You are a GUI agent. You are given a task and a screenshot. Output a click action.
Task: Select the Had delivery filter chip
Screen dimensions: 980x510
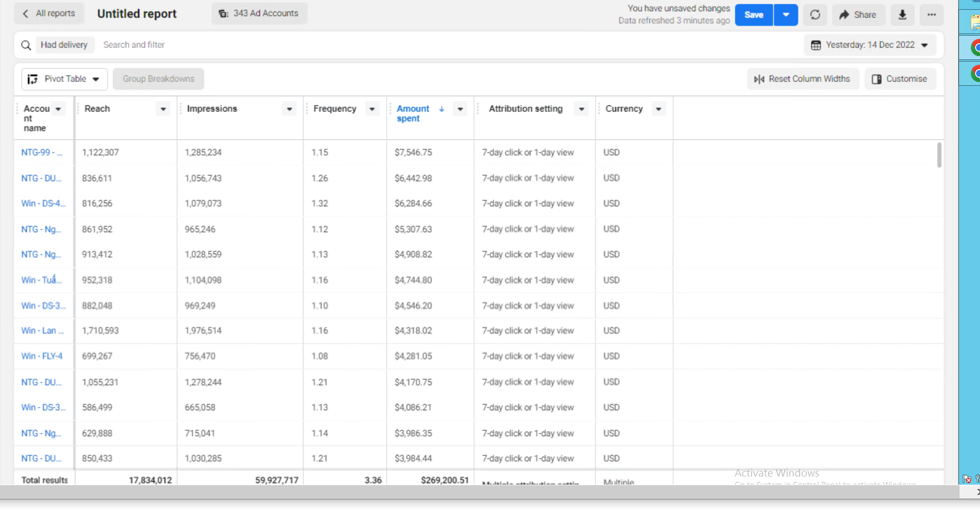(64, 45)
